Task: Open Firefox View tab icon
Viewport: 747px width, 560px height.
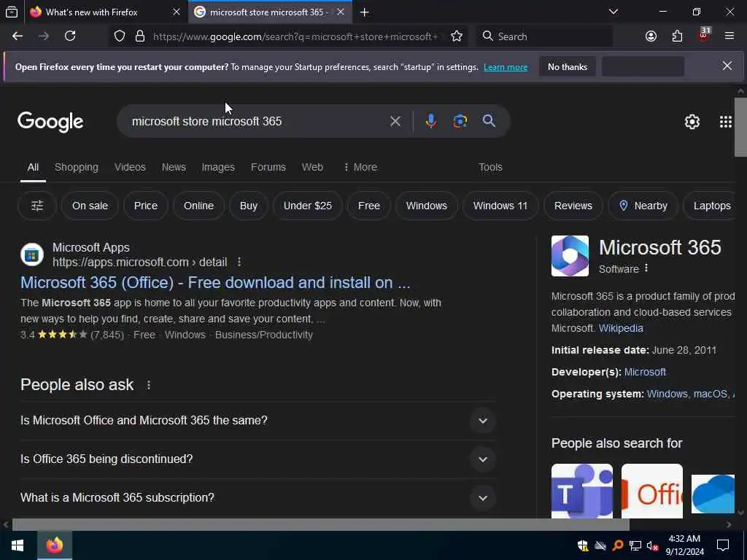Action: pyautogui.click(x=12, y=12)
